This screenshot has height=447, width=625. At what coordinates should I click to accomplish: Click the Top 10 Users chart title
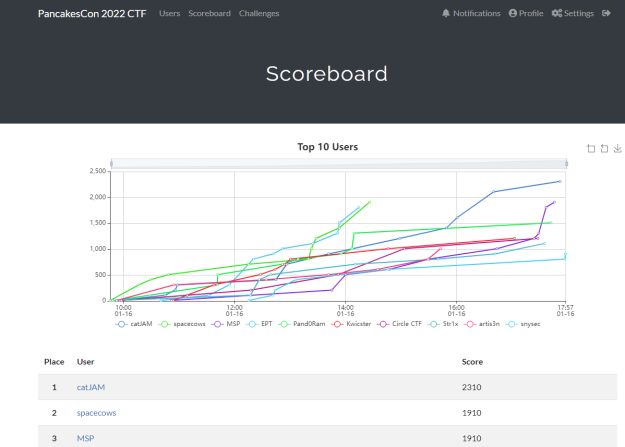(328, 147)
